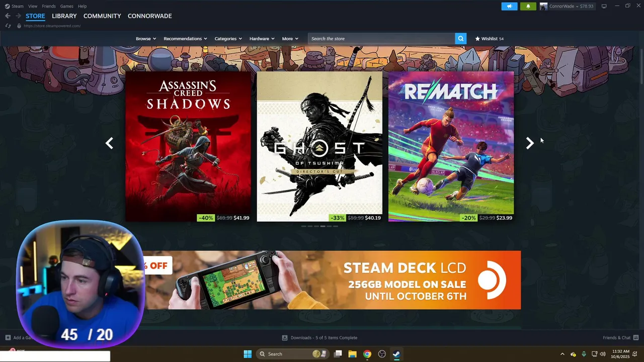Click the lock icon beside the URL
The image size is (644, 362).
coord(19,26)
